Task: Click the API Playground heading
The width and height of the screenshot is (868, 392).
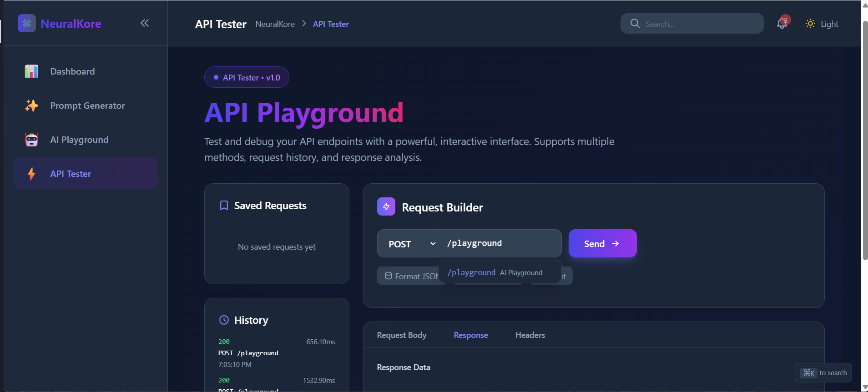Action: coord(304,113)
